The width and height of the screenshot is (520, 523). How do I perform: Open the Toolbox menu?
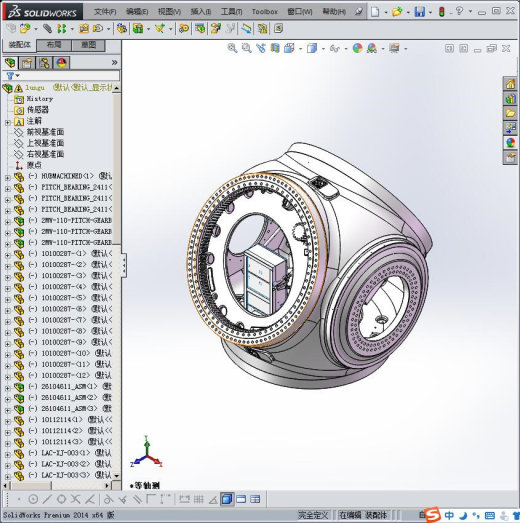tap(265, 12)
